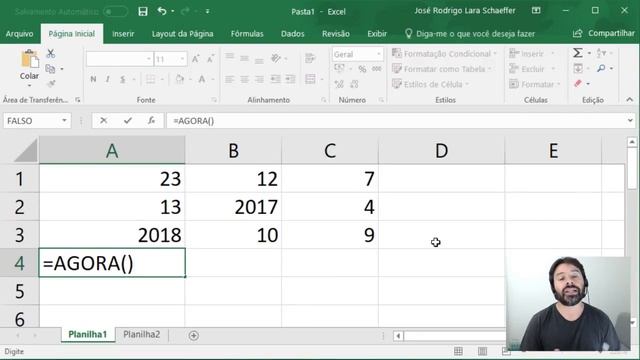Align cell text to the right

point(259,79)
